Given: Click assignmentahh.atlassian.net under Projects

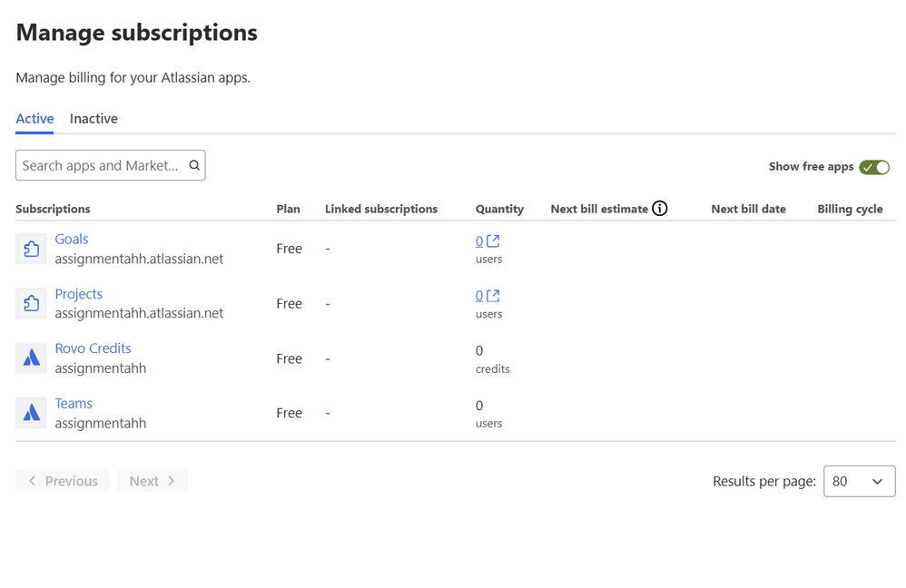Looking at the screenshot, I should click(x=139, y=313).
